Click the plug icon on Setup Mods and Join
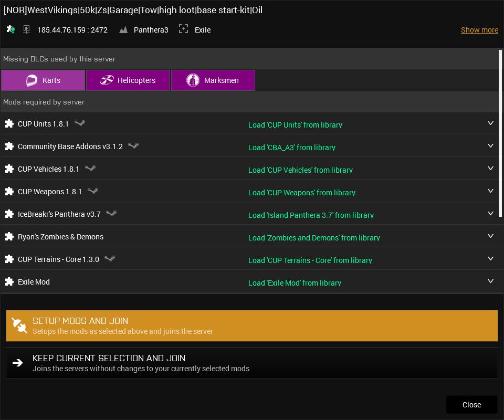 coord(19,325)
